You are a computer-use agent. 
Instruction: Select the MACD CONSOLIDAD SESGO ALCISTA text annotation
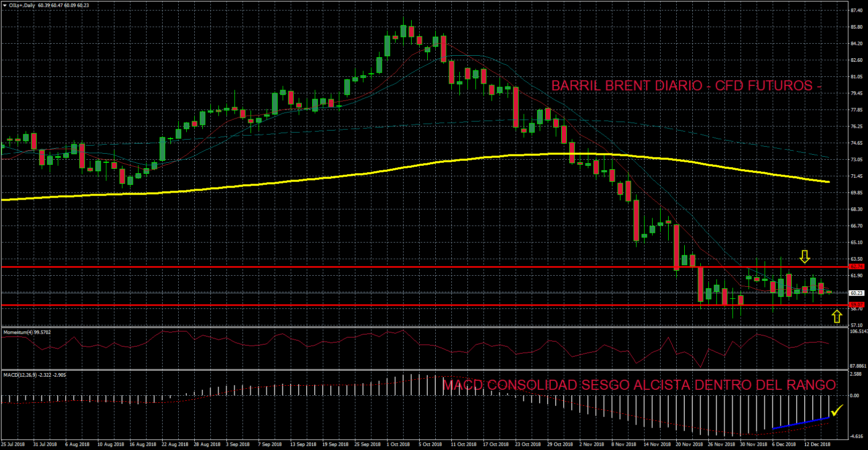pyautogui.click(x=639, y=385)
